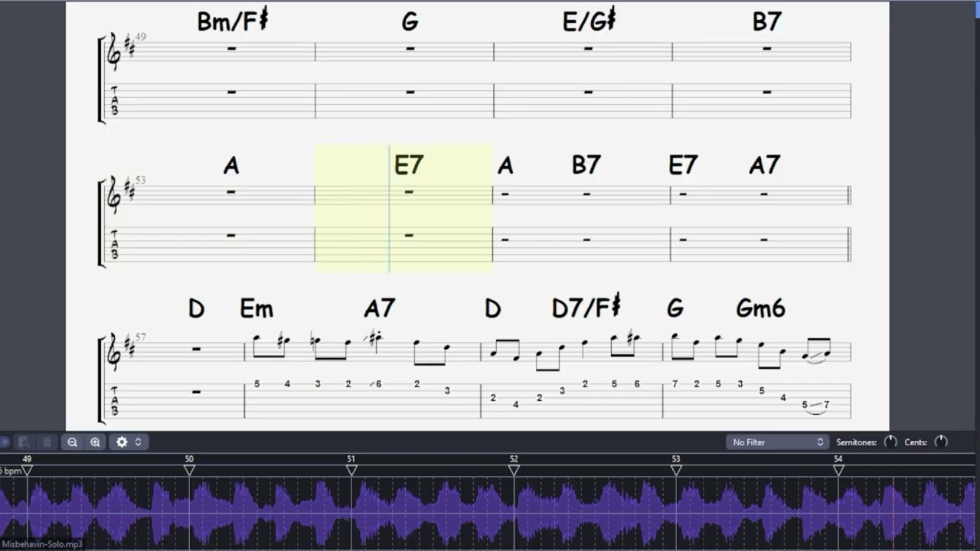Click the Misbehavin-Solo.mp3 file label
The width and height of the screenshot is (980, 551).
[41, 544]
